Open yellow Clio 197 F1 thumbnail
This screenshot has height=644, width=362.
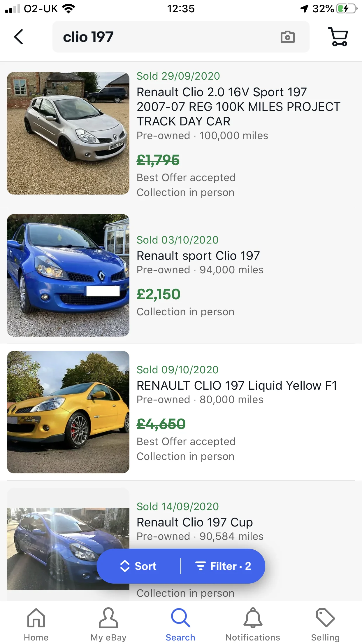click(68, 412)
